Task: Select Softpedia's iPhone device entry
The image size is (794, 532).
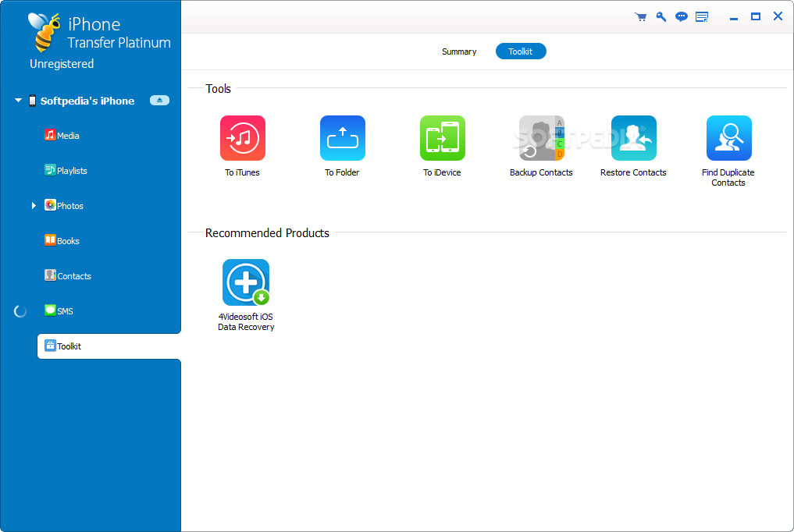Action: [x=87, y=101]
